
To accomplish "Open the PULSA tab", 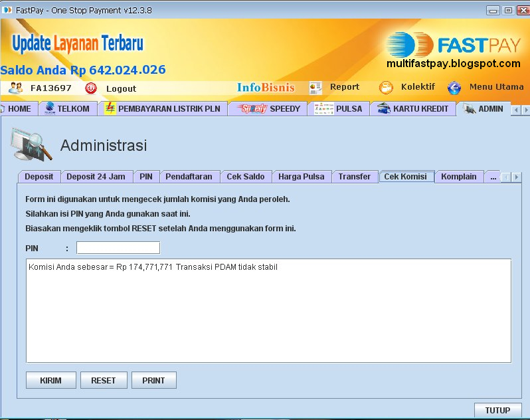I will (x=338, y=109).
